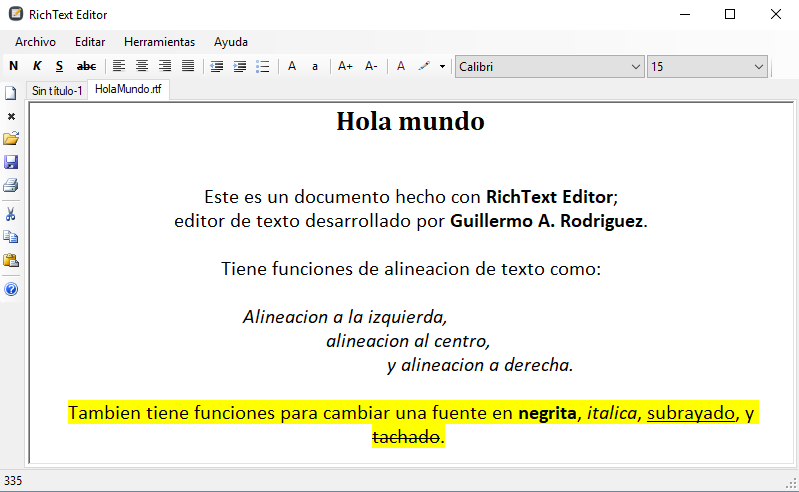Open the Archivo menu
Viewport: 799px width, 492px height.
tap(35, 42)
